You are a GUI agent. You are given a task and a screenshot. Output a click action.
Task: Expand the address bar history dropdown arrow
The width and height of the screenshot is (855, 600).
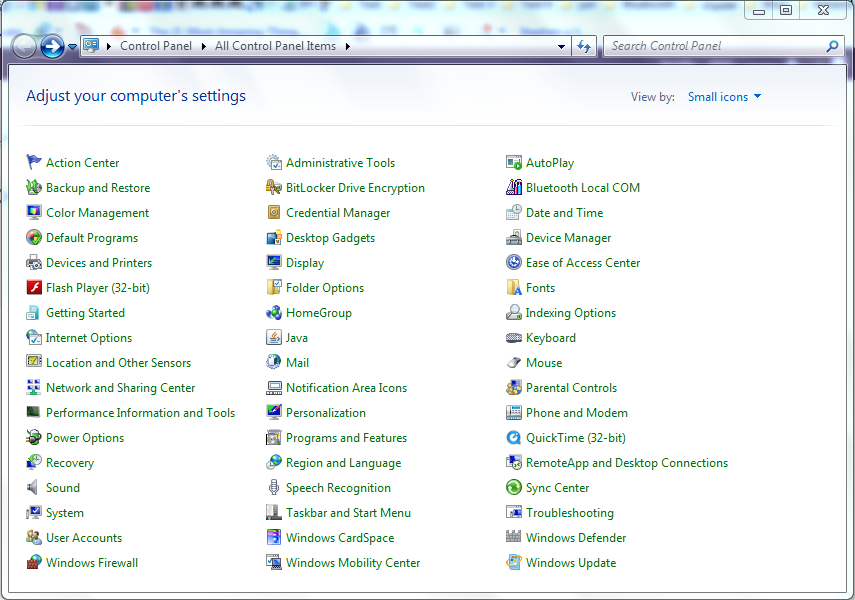point(561,46)
